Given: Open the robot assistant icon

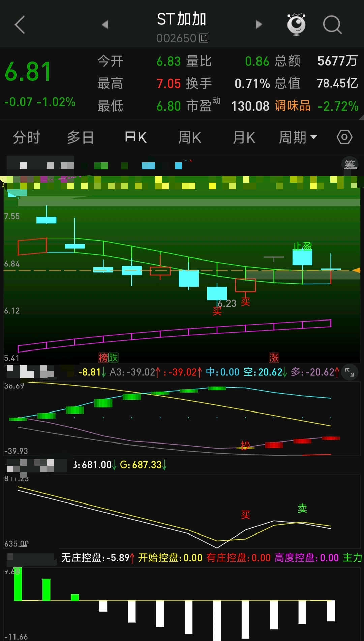Looking at the screenshot, I should pos(296,24).
